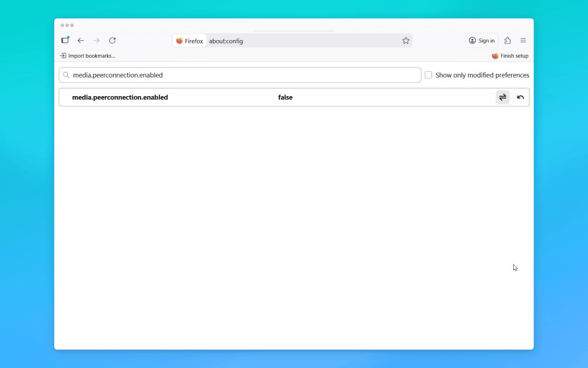Viewport: 588px width, 368px height.
Task: Bookmark this page via the star icon
Action: coord(406,40)
